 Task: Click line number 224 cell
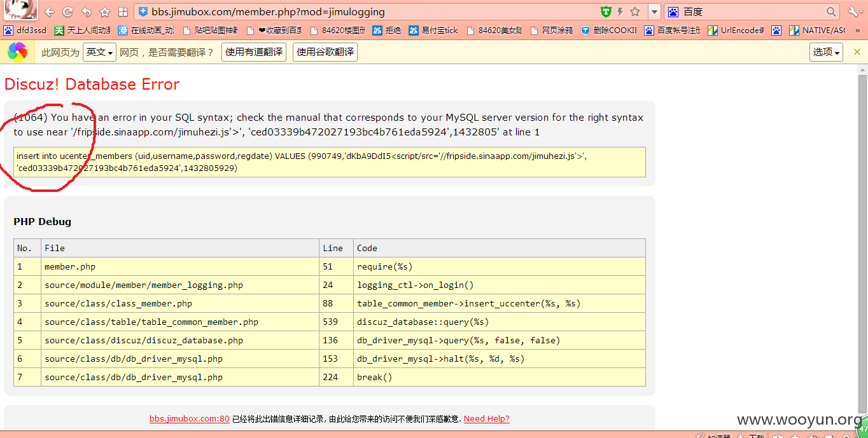pyautogui.click(x=337, y=377)
